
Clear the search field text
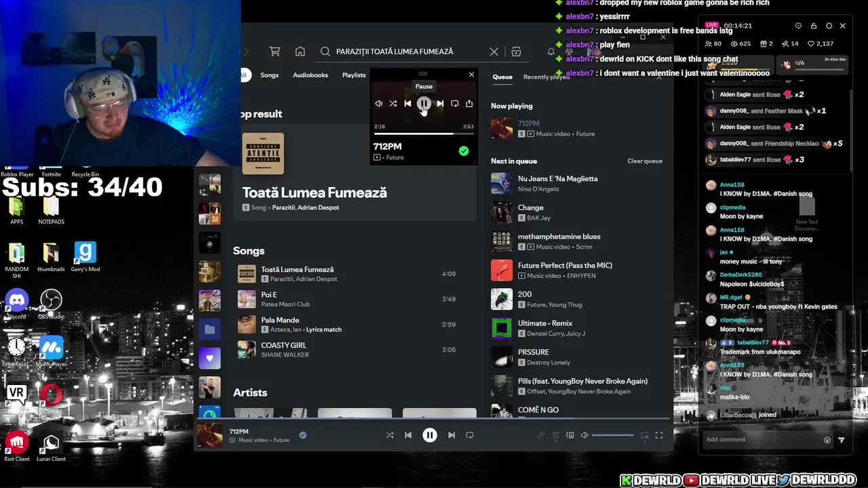point(494,52)
